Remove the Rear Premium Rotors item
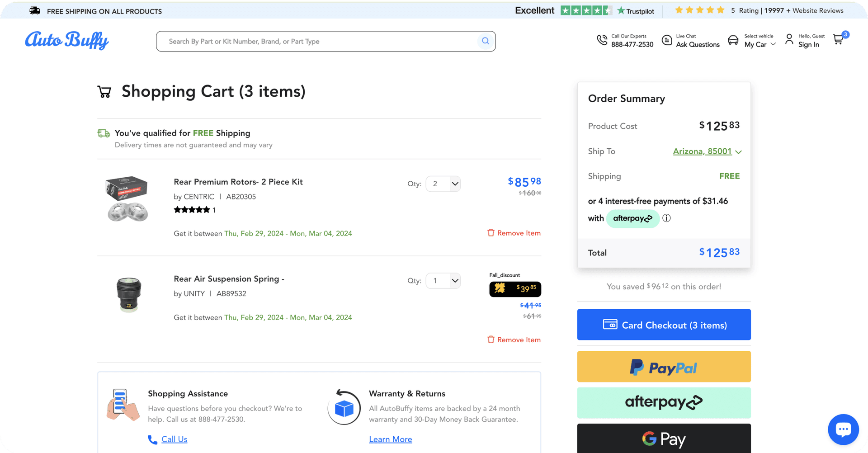 514,233
